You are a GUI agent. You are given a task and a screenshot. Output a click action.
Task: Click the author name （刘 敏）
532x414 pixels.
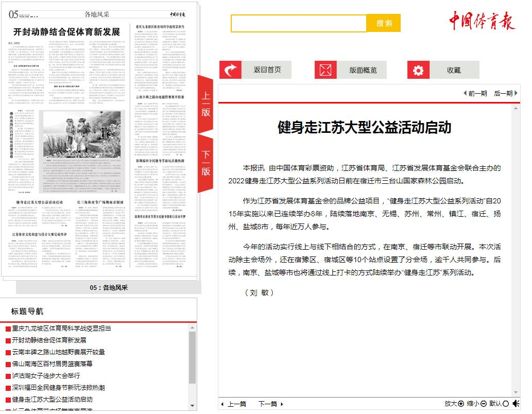point(259,292)
